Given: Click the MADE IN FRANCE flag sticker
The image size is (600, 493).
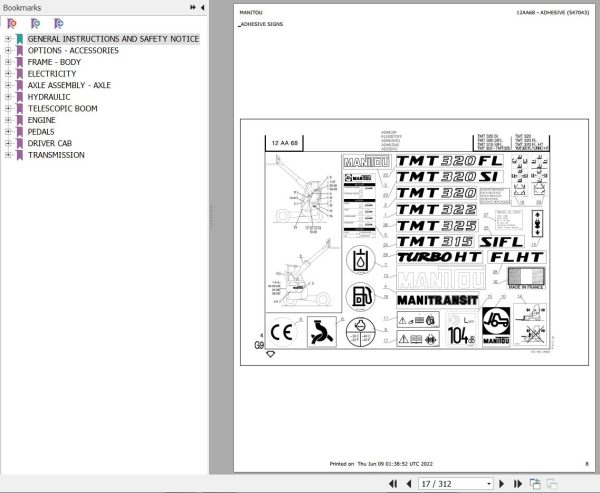Looking at the screenshot, I should (526, 278).
